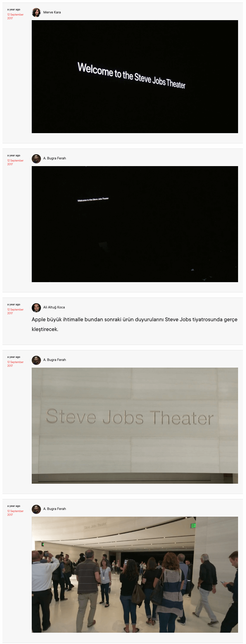
Task: Select Ali Altuğ Koca's comment text about Apple
Action: click(x=135, y=324)
